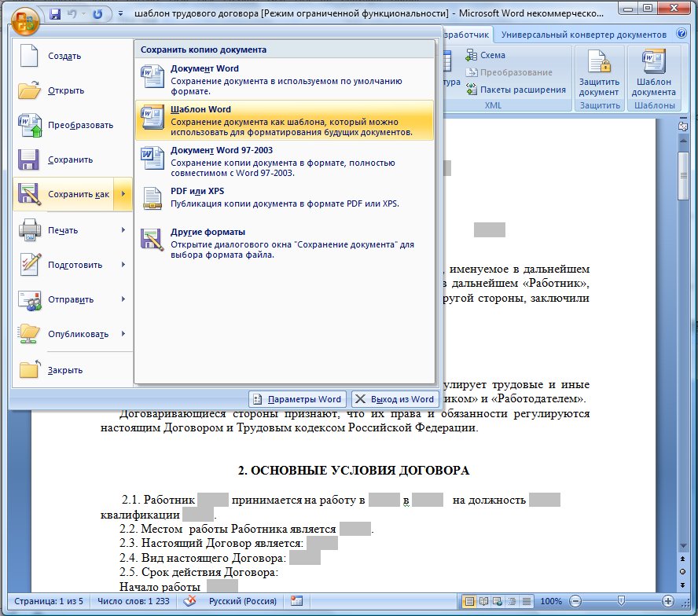The width and height of the screenshot is (698, 616).
Task: Click the Русский (Россия) language indicator
Action: [x=243, y=601]
